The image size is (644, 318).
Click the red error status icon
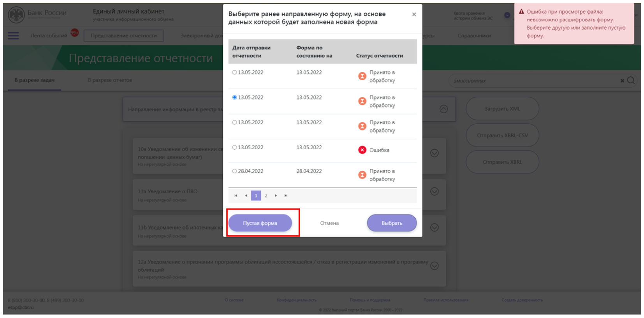pyautogui.click(x=362, y=150)
